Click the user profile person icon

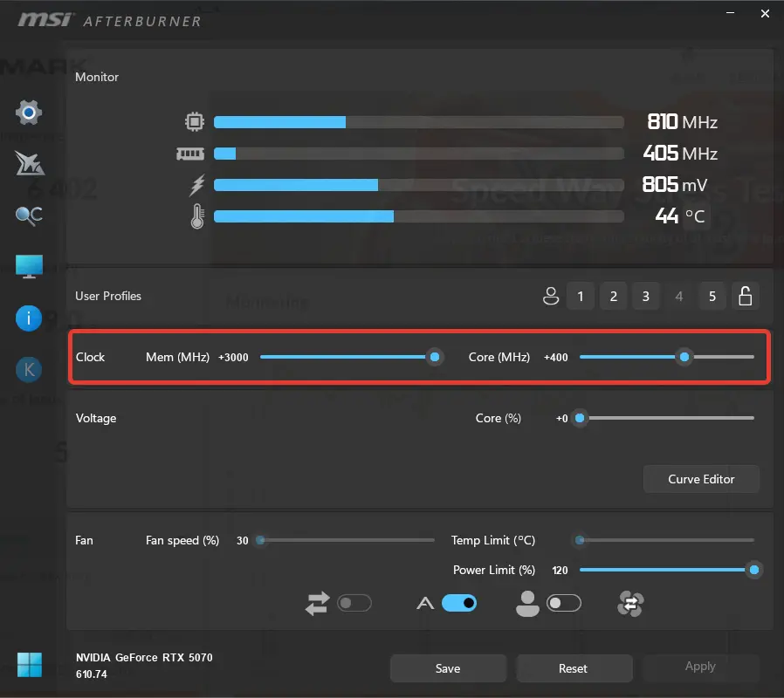point(551,296)
